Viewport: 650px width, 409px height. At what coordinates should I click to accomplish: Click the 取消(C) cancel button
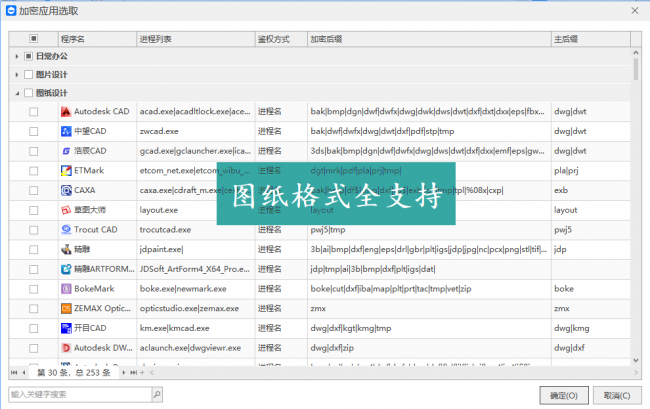coord(617,395)
